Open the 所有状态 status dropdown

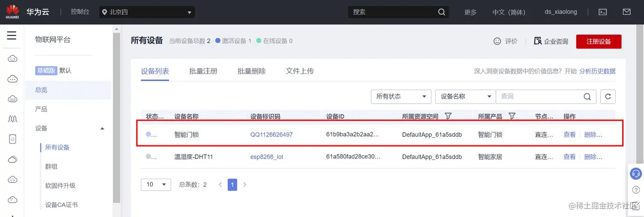point(401,97)
